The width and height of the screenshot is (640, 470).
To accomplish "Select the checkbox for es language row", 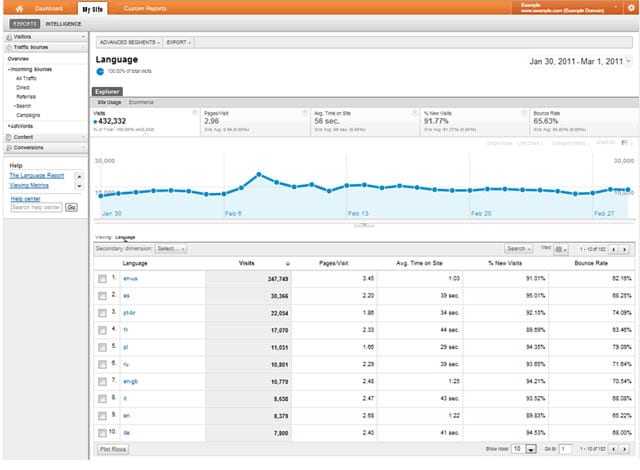I will 102,297.
